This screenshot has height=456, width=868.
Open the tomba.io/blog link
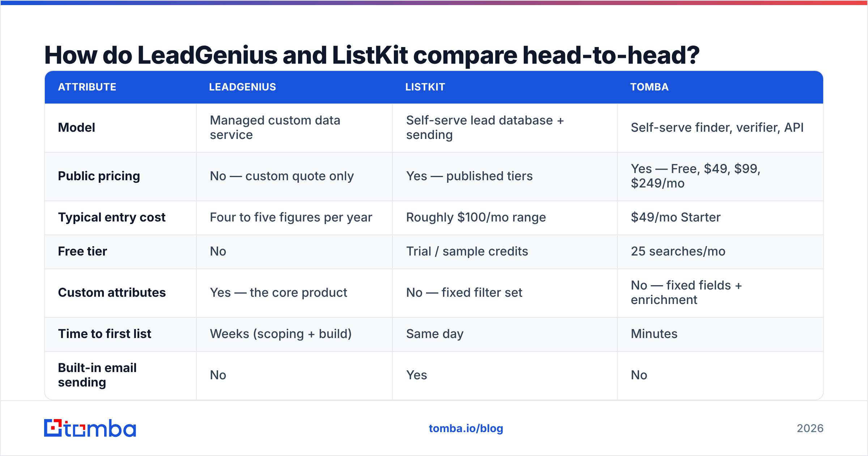pos(466,428)
